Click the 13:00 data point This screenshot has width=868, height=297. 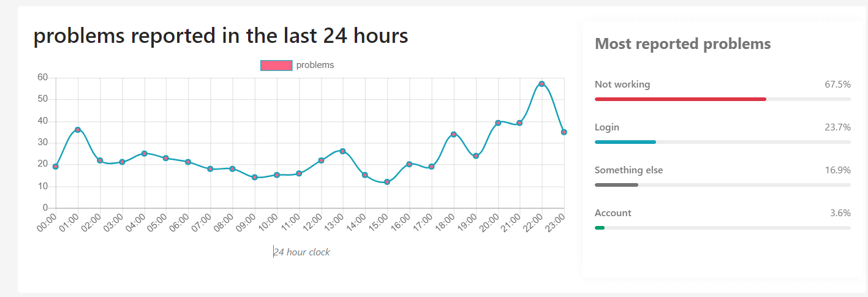[342, 151]
